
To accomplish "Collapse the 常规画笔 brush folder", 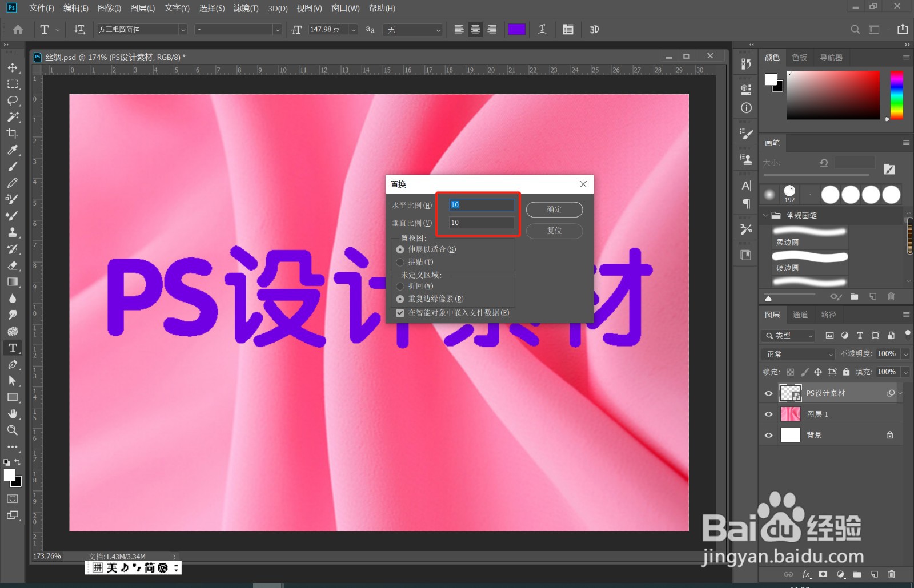I will point(766,215).
